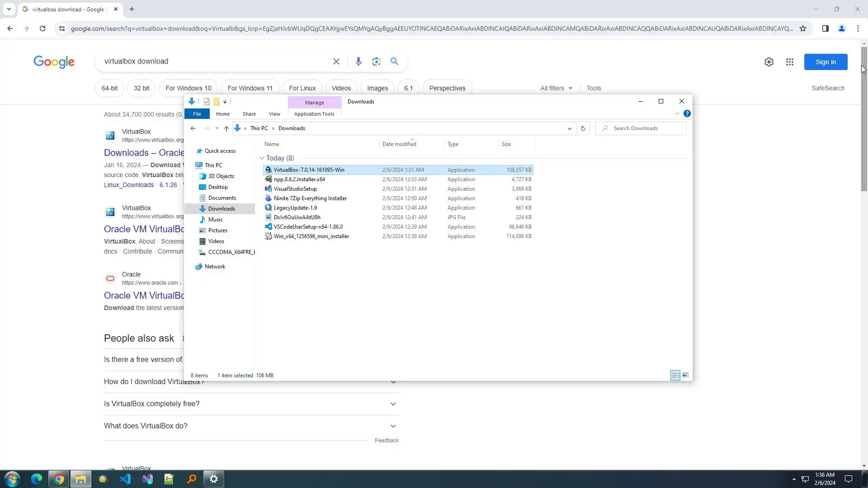Viewport: 868px width, 488px height.
Task: Collapse the Today (8) file group
Action: (x=262, y=158)
